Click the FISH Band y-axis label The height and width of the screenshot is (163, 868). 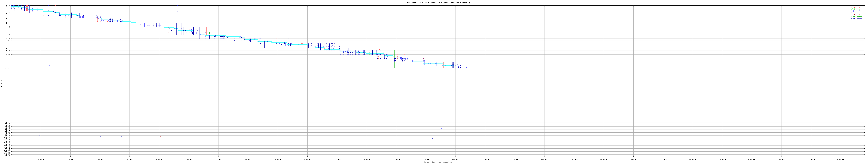[2, 81]
